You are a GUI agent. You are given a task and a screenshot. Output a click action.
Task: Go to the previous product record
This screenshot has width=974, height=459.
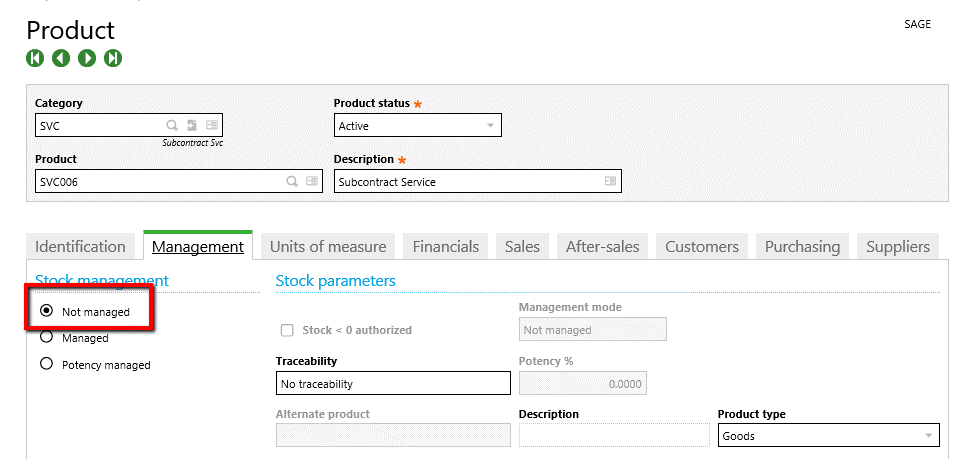(x=61, y=58)
